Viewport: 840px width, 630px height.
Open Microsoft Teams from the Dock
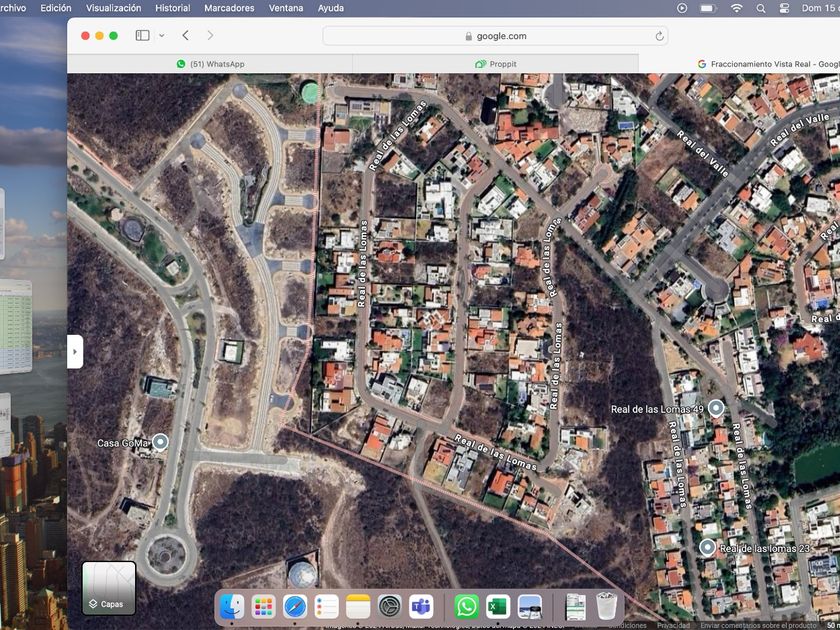pyautogui.click(x=421, y=606)
